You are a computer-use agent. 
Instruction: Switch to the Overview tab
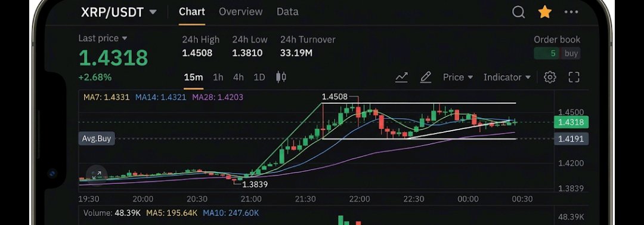tap(240, 12)
